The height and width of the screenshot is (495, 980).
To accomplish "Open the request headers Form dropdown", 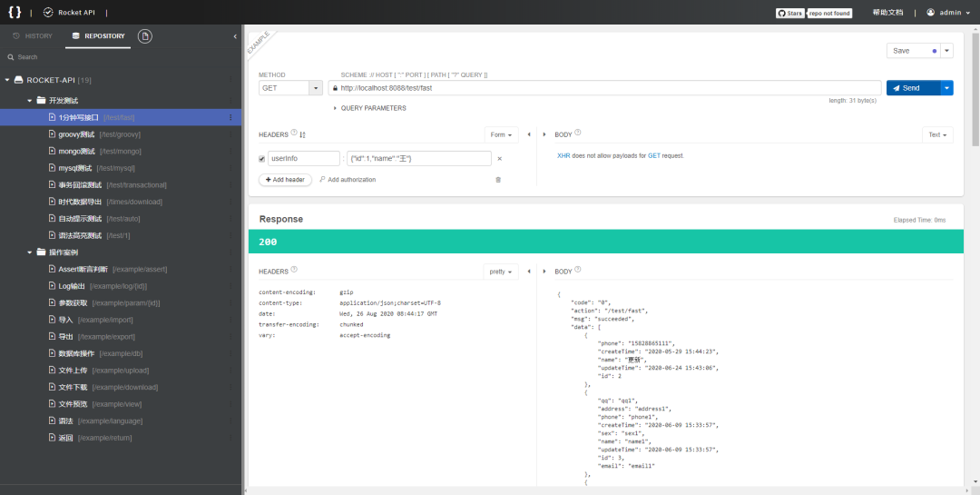I will pos(501,134).
